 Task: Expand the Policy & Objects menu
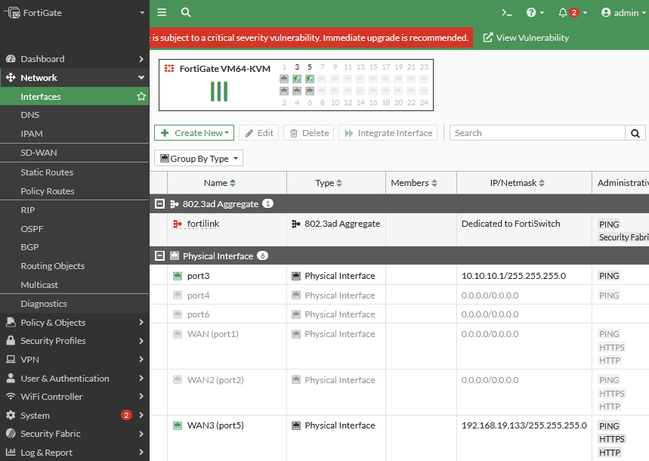[52, 322]
